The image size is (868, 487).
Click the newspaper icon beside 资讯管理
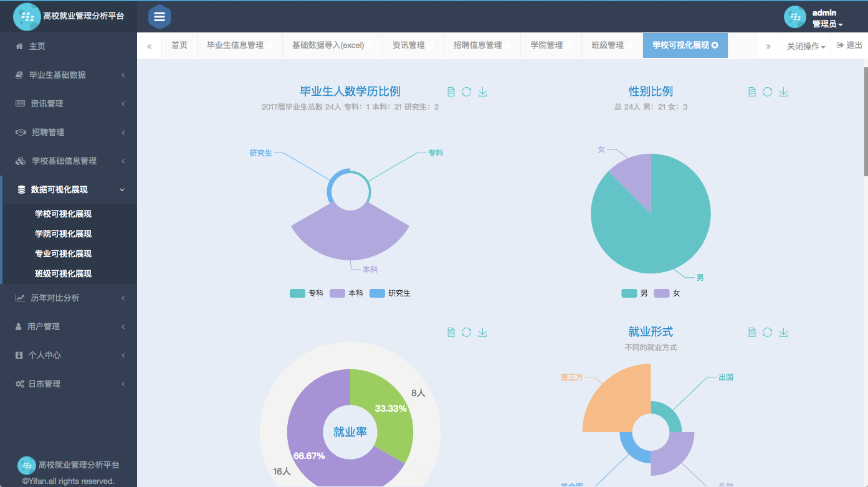pyautogui.click(x=20, y=103)
